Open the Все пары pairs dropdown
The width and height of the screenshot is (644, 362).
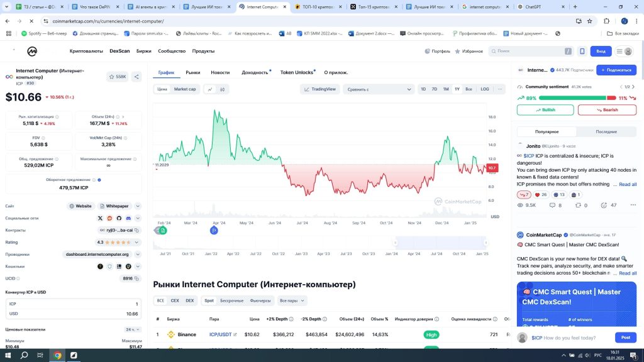292,301
